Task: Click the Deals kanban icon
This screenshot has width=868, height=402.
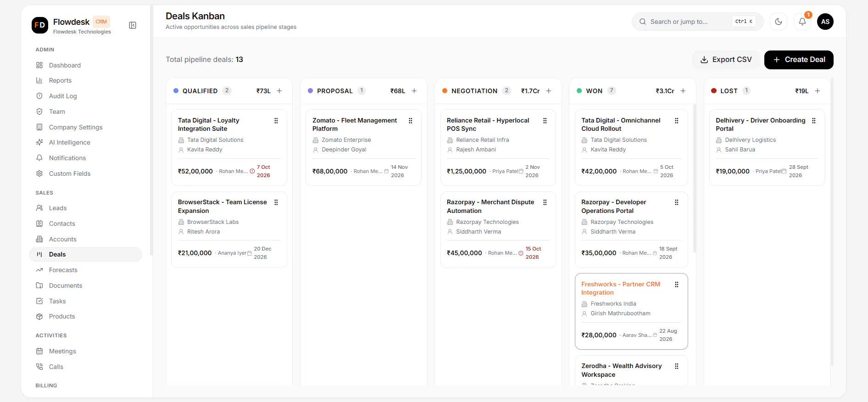Action: [39, 254]
